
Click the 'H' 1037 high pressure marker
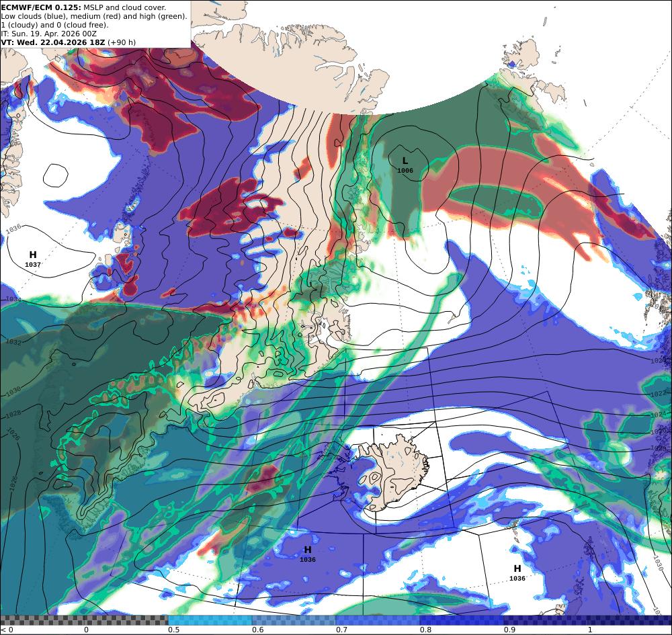pos(32,255)
